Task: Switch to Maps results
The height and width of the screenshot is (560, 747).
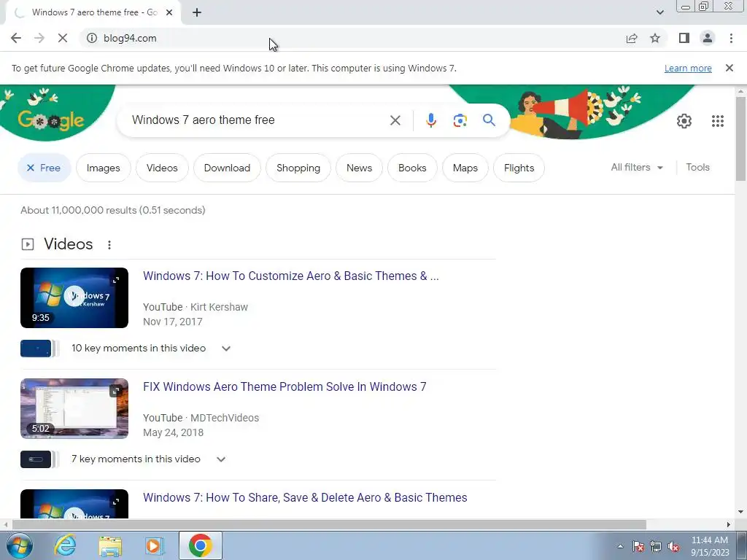Action: 465,168
